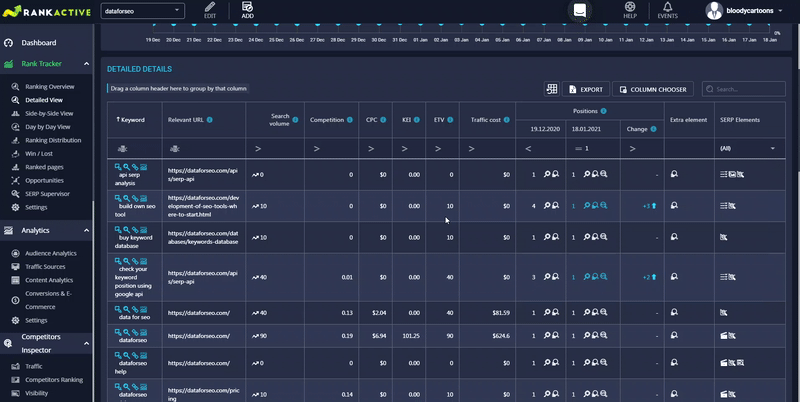Click info icon next to Positions header
This screenshot has width=800, height=402.
[x=604, y=111]
